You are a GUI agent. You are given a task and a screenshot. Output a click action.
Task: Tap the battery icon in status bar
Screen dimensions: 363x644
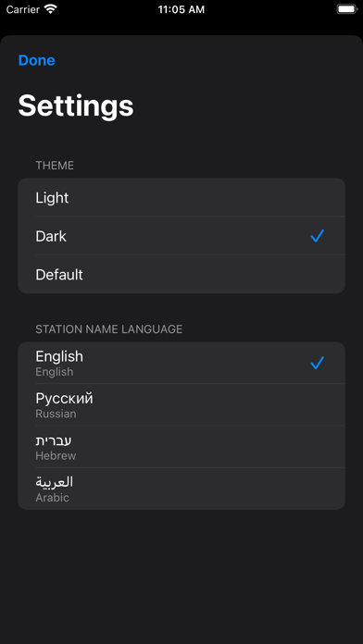[x=347, y=9]
